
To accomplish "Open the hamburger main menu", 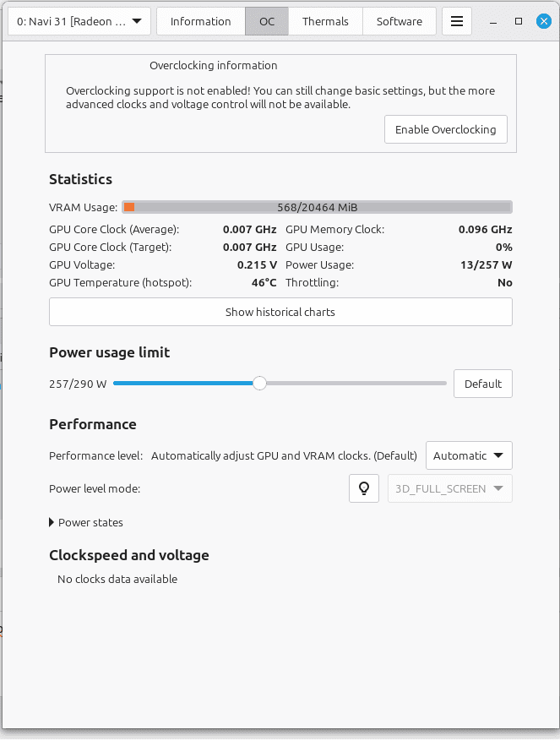I will pyautogui.click(x=457, y=21).
